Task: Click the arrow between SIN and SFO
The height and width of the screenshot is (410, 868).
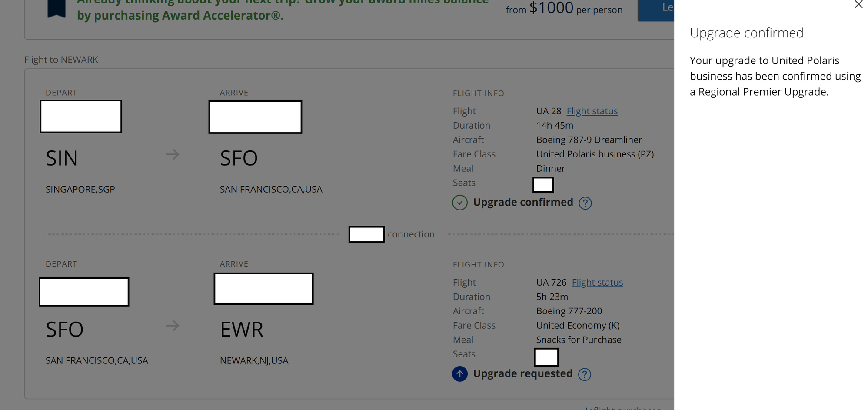Action: click(x=173, y=154)
